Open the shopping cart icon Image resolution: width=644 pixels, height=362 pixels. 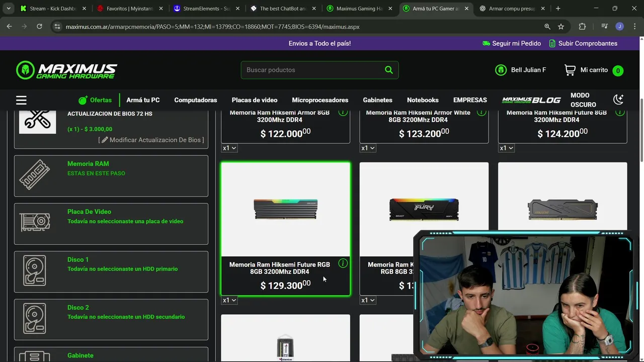[x=570, y=70]
